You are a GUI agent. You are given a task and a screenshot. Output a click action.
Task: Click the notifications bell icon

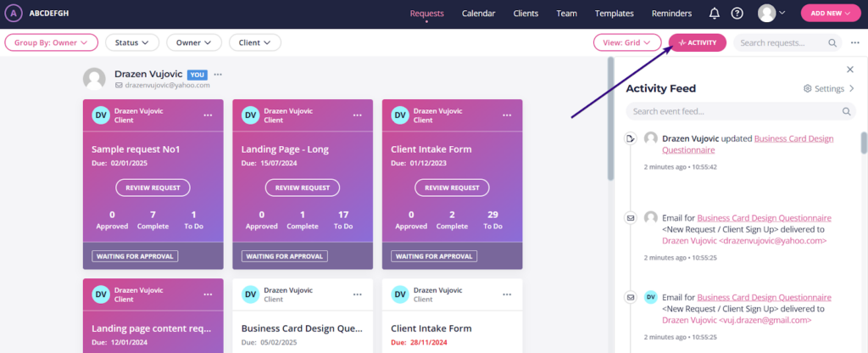(x=715, y=14)
